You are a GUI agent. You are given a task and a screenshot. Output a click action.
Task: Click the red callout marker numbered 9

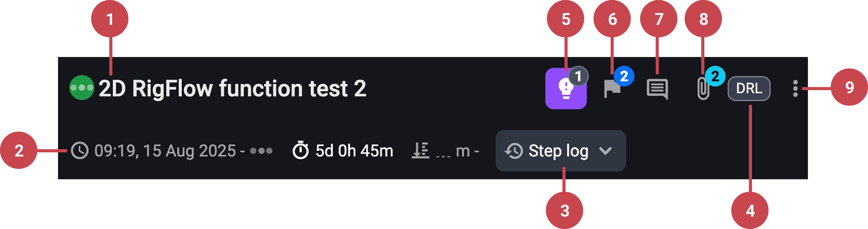pos(849,87)
